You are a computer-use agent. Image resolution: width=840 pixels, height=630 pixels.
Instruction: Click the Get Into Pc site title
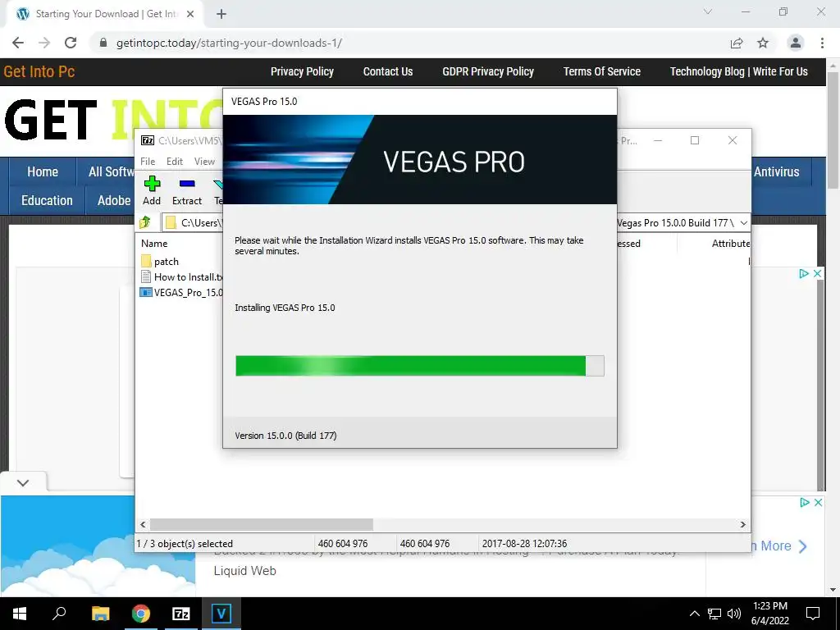point(39,72)
